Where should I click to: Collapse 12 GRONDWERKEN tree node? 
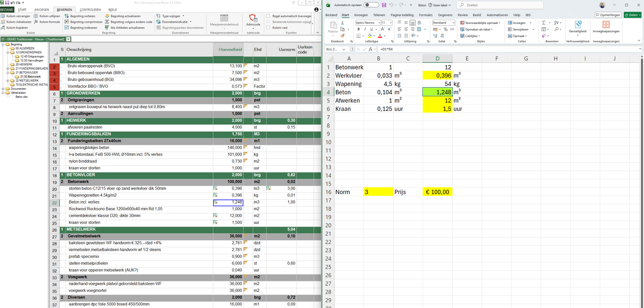(x=8, y=52)
